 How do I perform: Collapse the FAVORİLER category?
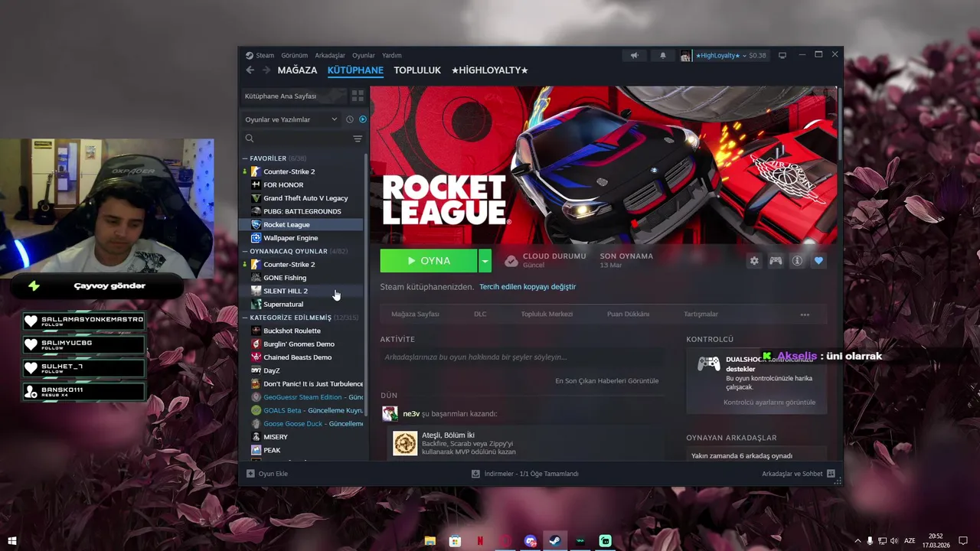tap(245, 158)
